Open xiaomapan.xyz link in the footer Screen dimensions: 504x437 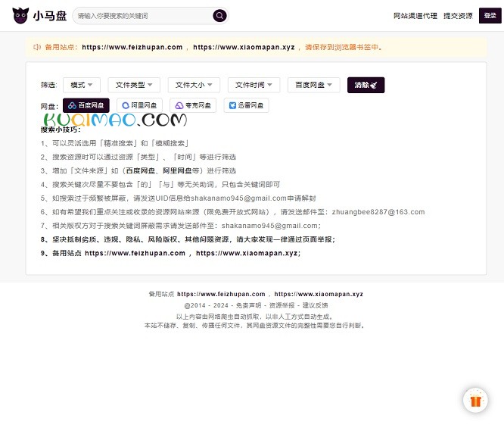(x=319, y=294)
